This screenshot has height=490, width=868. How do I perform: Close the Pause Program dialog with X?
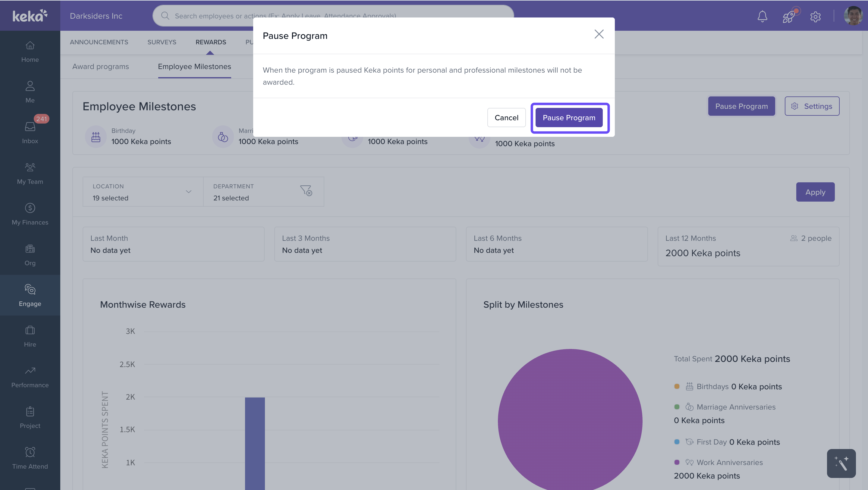pos(599,34)
